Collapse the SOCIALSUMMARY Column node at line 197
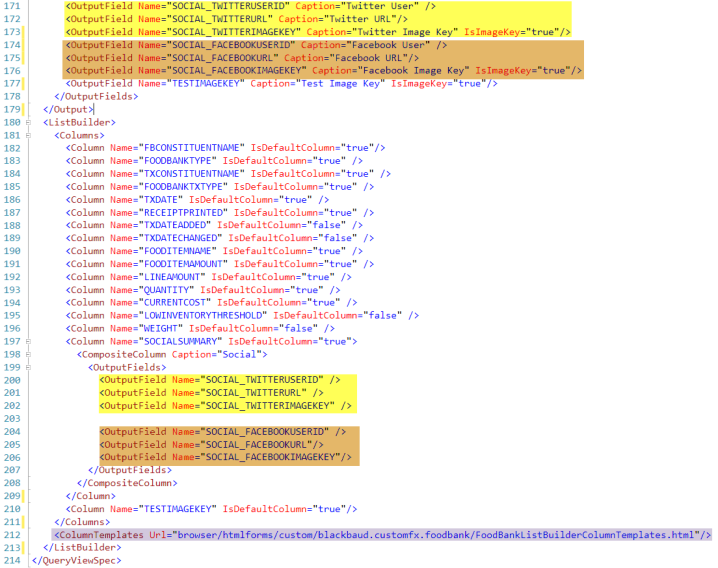This screenshot has height=568, width=718. tap(28, 341)
